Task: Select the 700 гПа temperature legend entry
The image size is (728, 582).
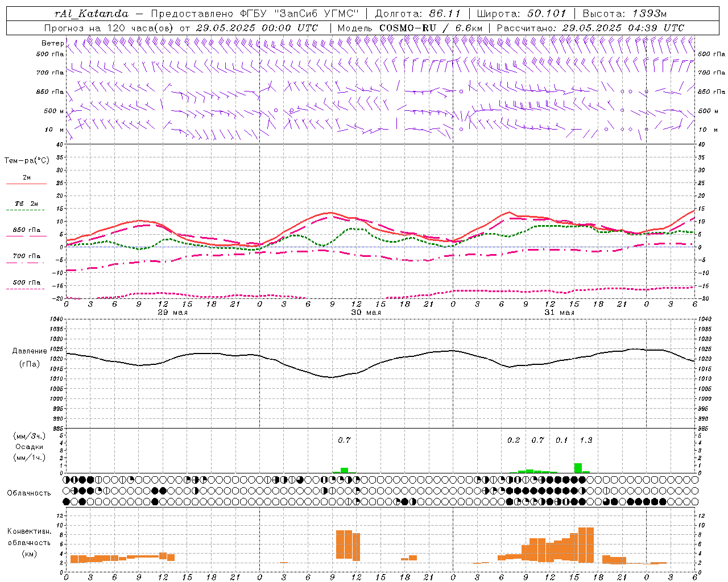Action: pos(26,256)
